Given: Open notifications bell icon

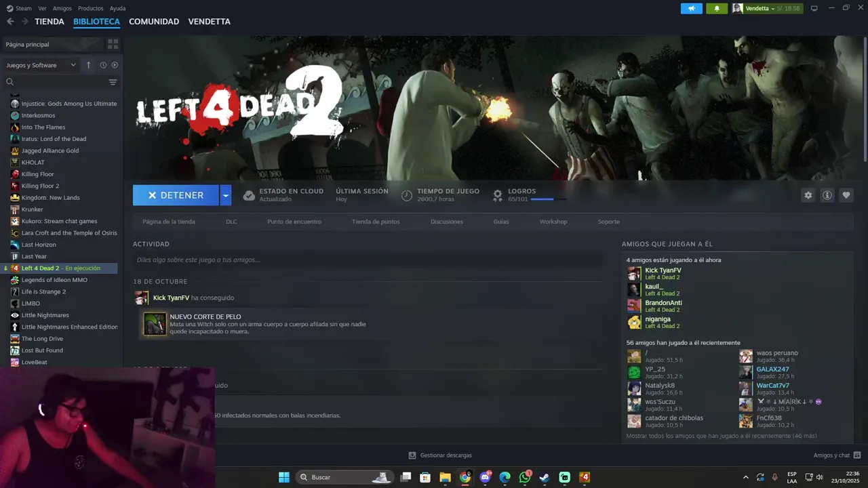Looking at the screenshot, I should click(717, 8).
